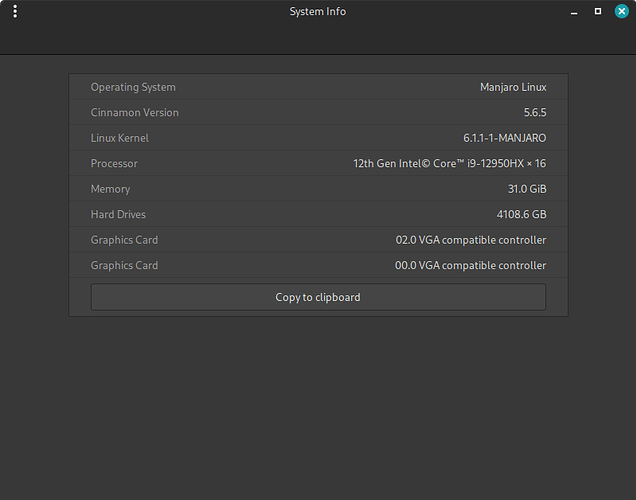This screenshot has height=500, width=636.
Task: Click the 00.0 VGA compatible controller entry
Action: point(471,265)
